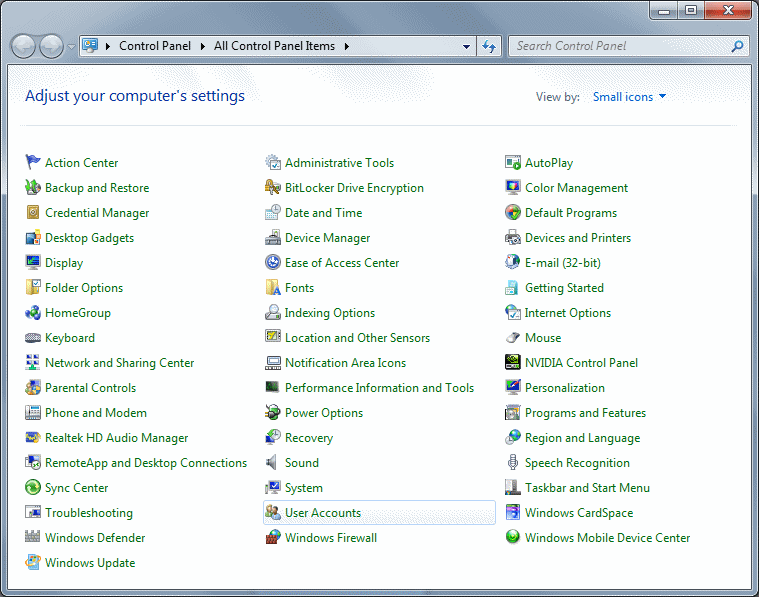
Task: Open Windows Defender link
Action: tap(95, 537)
